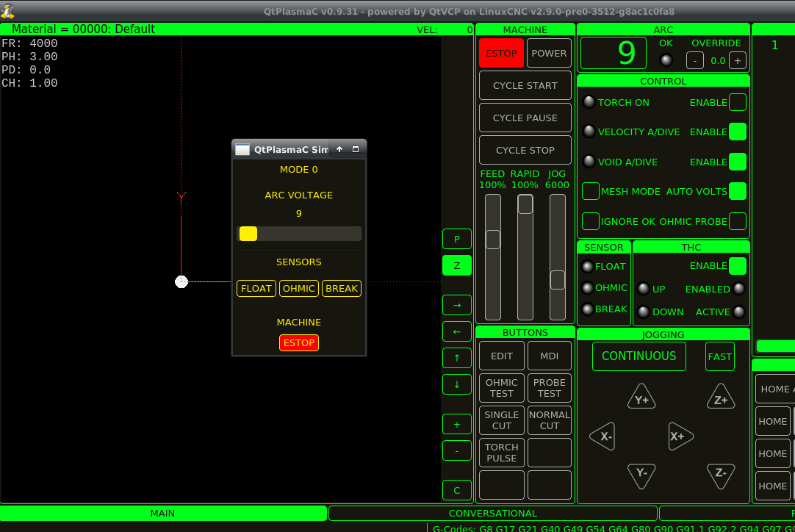This screenshot has height=532, width=795.
Task: Click the machine ESTOP button
Action: pos(501,53)
